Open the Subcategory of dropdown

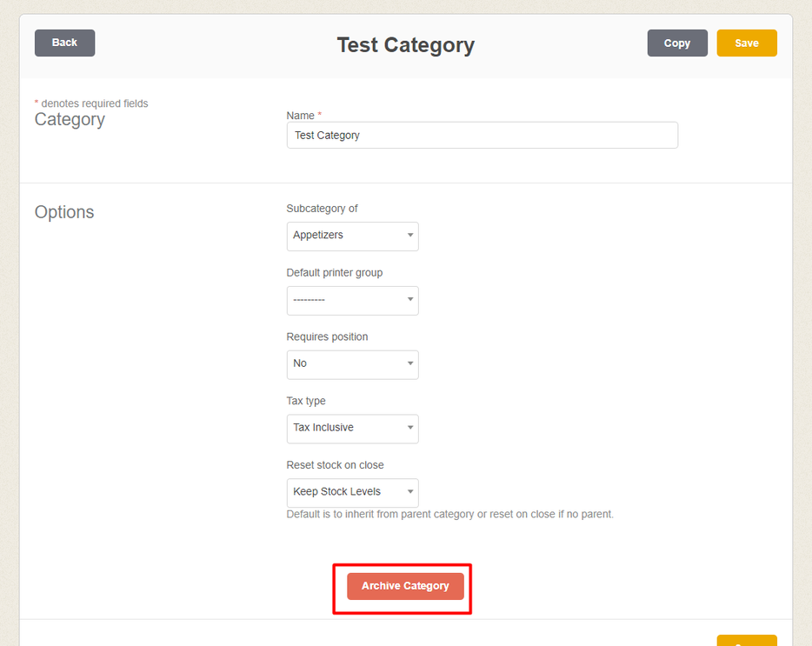(352, 236)
